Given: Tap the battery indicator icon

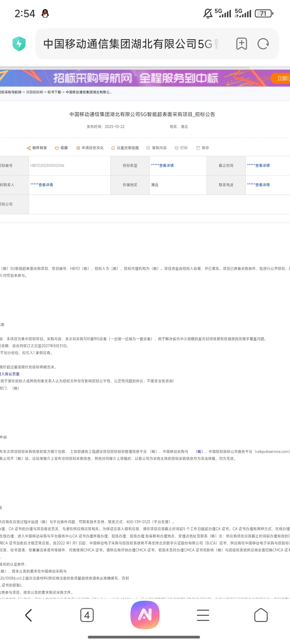Looking at the screenshot, I should pyautogui.click(x=264, y=13).
